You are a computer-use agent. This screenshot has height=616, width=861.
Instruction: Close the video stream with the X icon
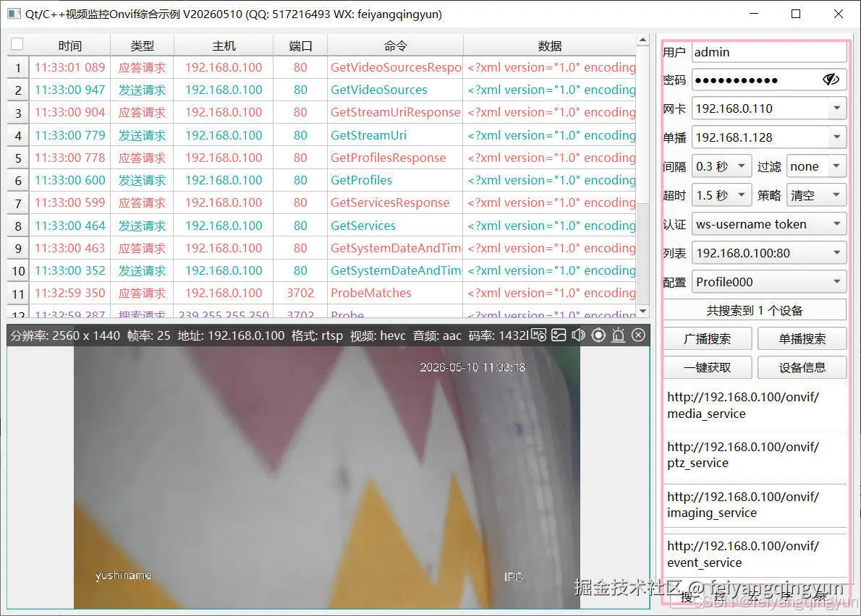coord(638,335)
